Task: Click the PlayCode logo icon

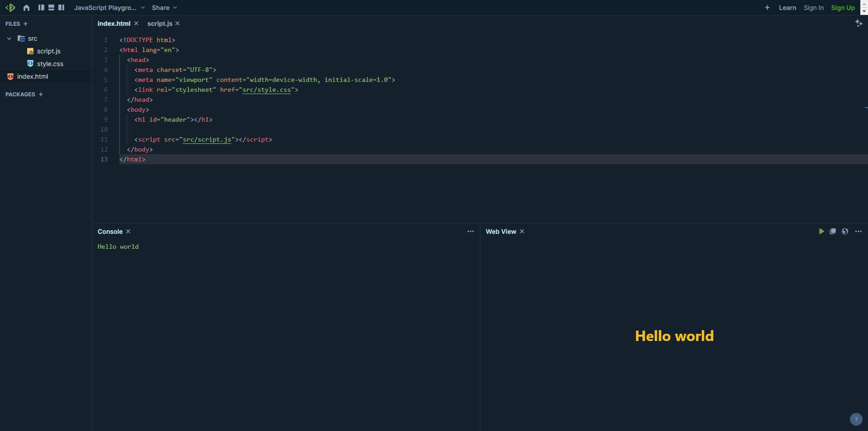Action: click(10, 8)
